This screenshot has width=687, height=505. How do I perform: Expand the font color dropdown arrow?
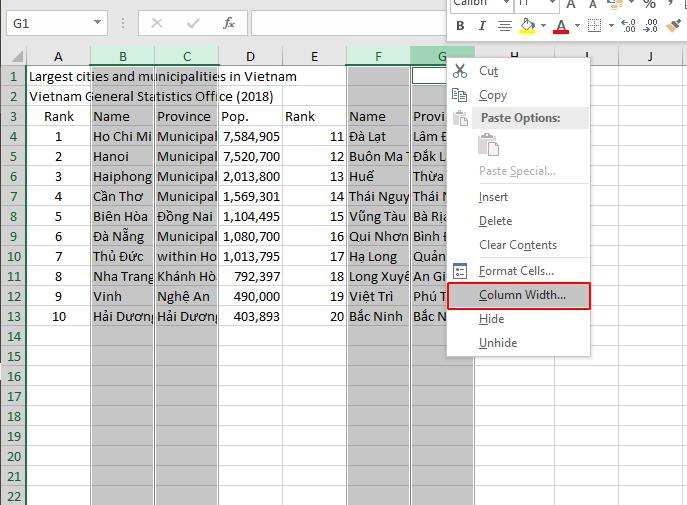576,26
